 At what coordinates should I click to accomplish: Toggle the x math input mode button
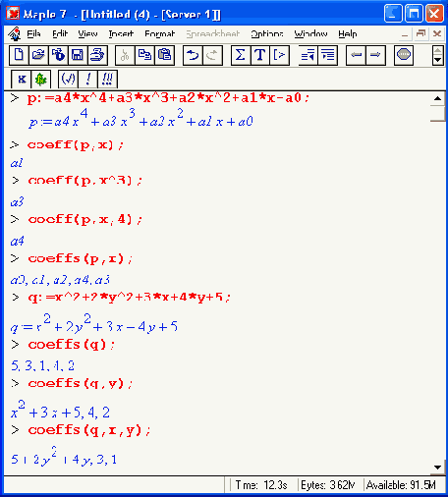pyautogui.click(x=22, y=79)
